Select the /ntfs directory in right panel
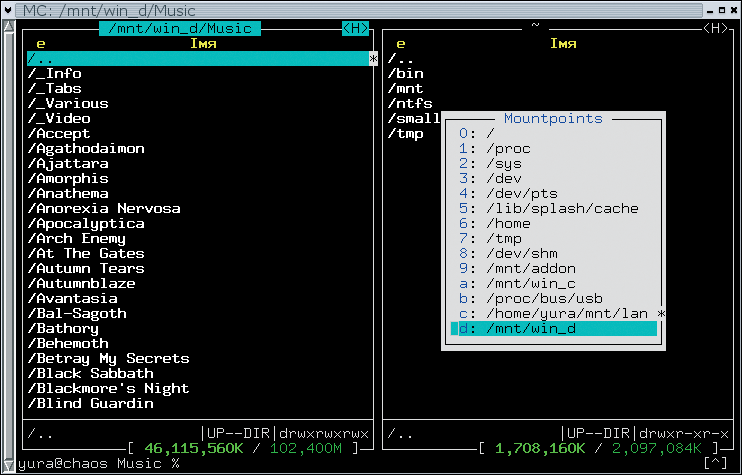This screenshot has height=475, width=742. coord(410,104)
